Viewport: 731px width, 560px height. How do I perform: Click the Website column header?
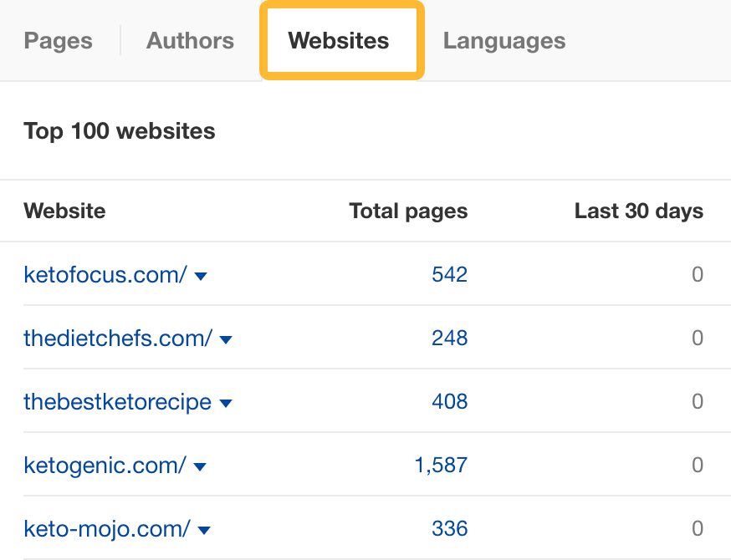[64, 211]
